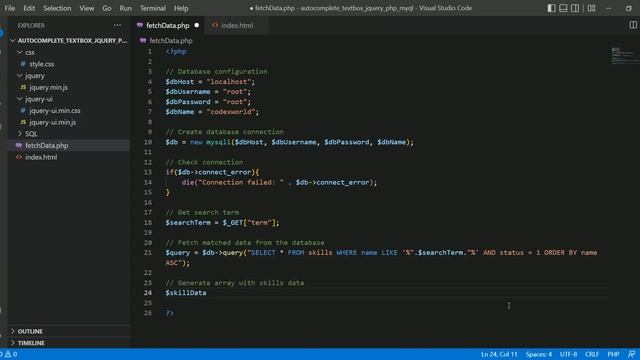This screenshot has height=360, width=640.
Task: Change UTF-8 file encoding
Action: 569,354
